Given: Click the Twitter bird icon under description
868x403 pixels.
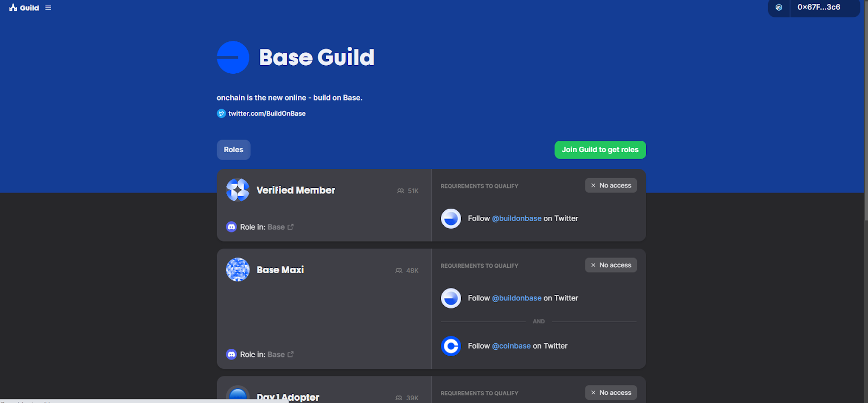Looking at the screenshot, I should click(x=221, y=114).
